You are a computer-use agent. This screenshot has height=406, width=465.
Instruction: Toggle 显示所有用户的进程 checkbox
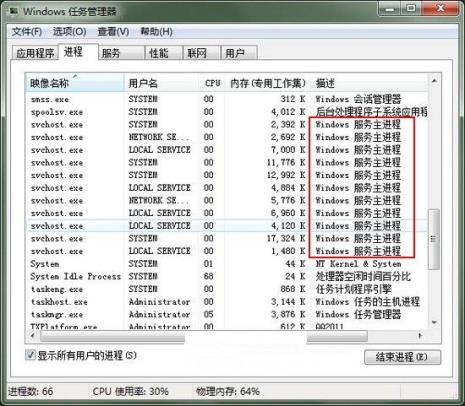30,355
